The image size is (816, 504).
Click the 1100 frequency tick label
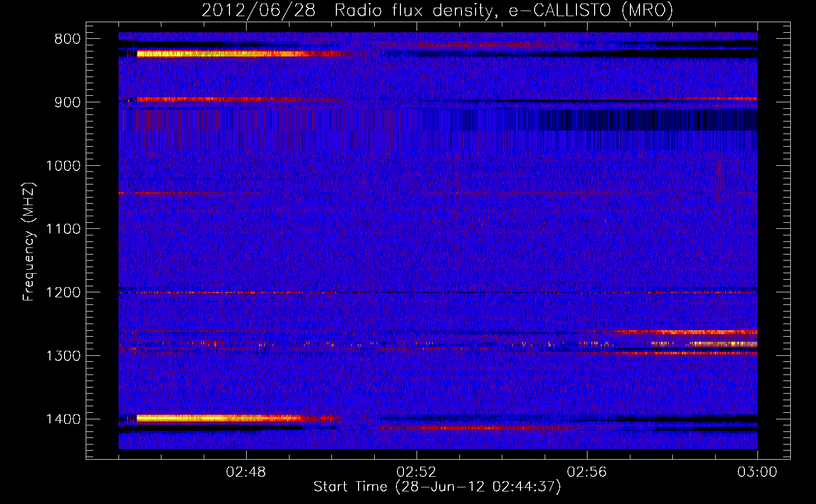click(x=63, y=229)
